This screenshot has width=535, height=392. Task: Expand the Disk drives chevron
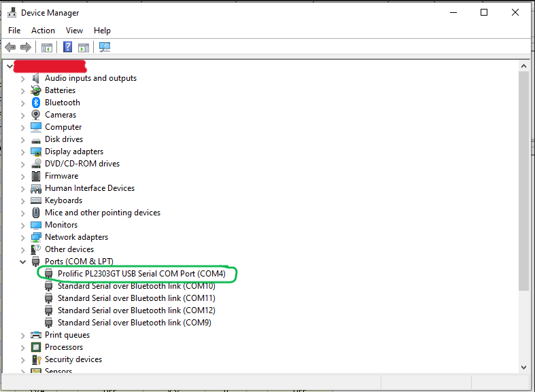pos(22,140)
